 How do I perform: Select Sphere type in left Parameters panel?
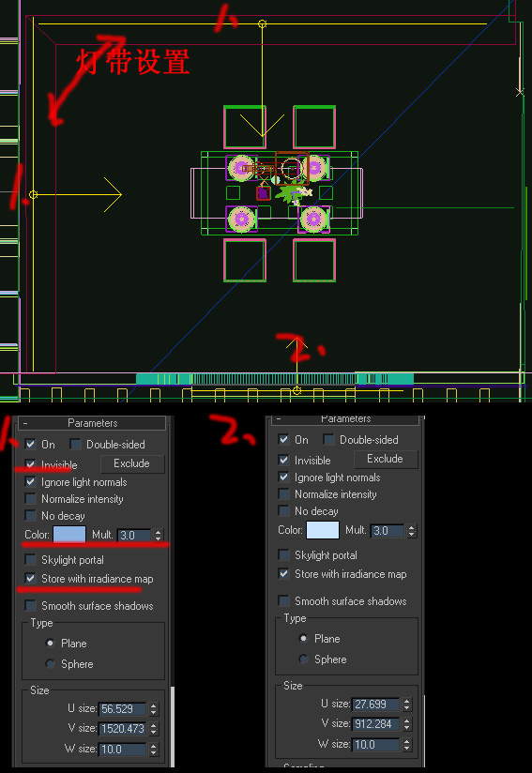click(x=51, y=664)
